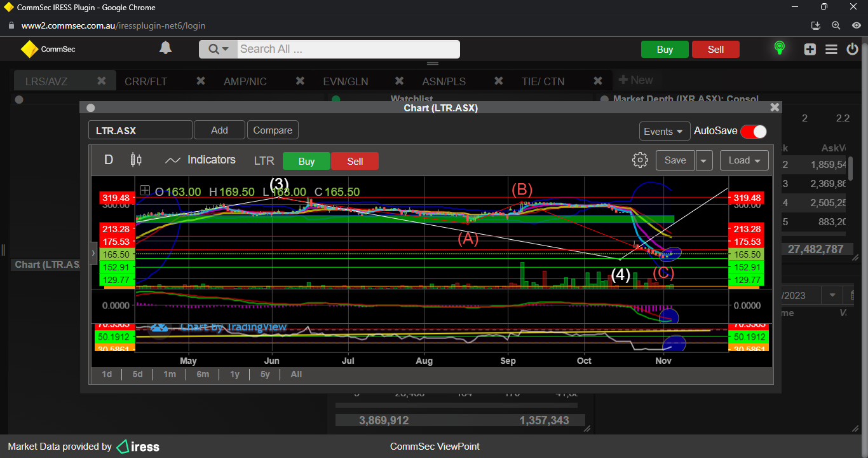
Task: Select the 1d time range
Action: coord(107,374)
